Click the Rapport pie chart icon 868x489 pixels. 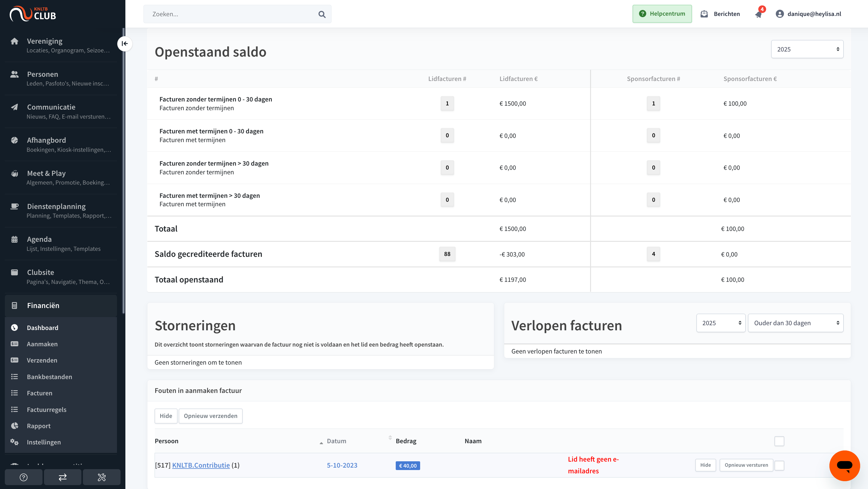tap(14, 426)
